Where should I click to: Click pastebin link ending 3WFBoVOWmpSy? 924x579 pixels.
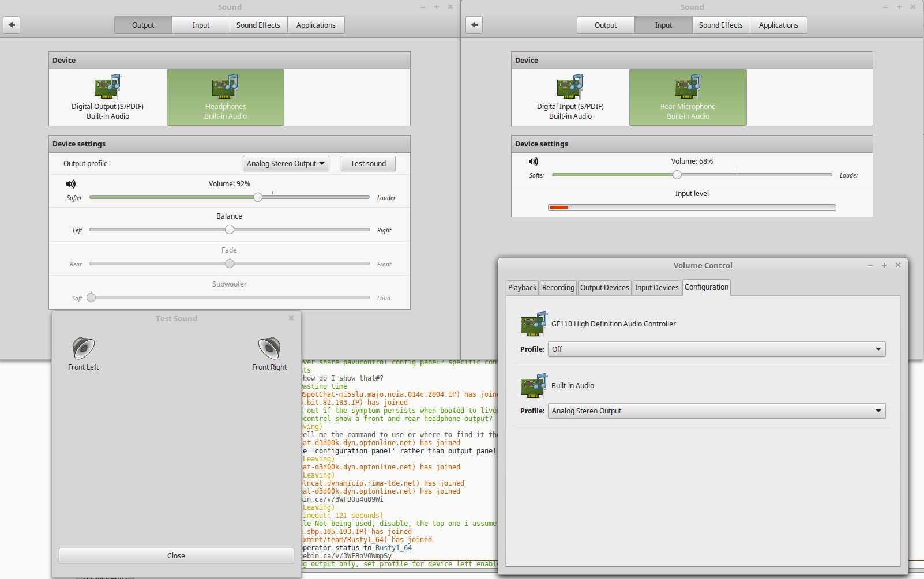coord(346,556)
